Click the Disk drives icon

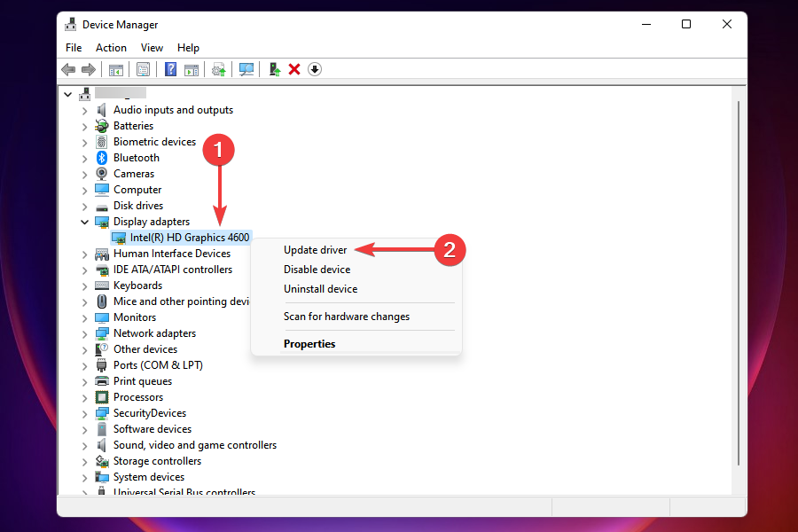(x=102, y=207)
